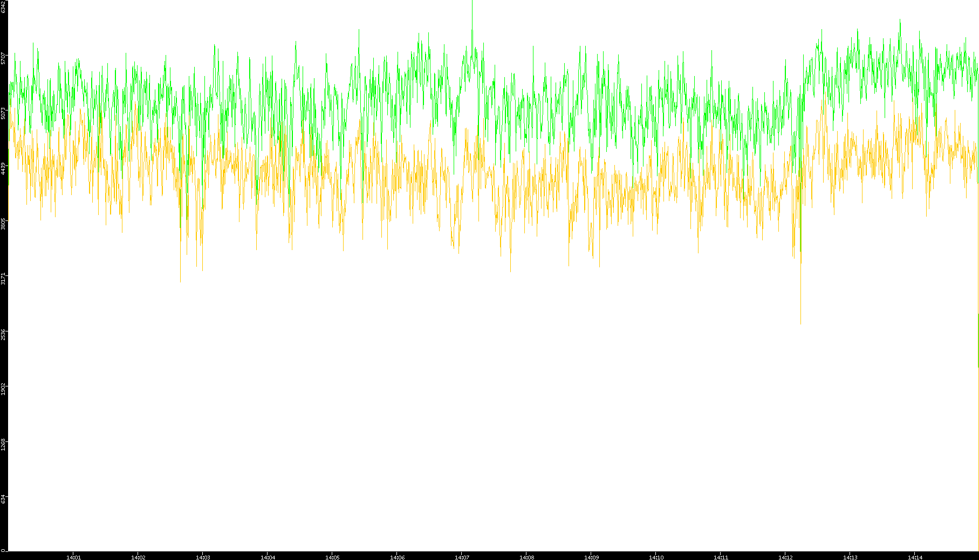Viewport: 979px width, 560px height.
Task: Click the 4439 vertical axis label
Action: click(4, 168)
